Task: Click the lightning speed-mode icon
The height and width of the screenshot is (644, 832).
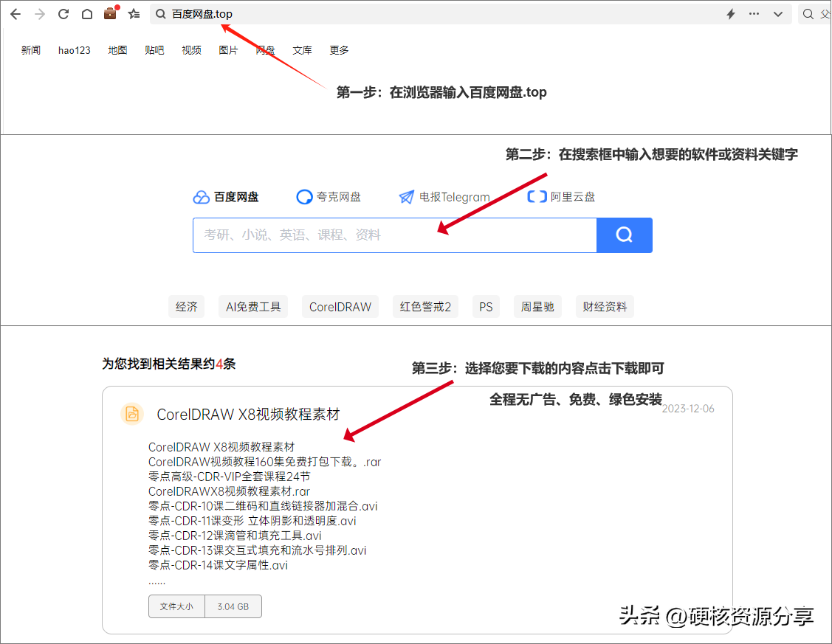Action: tap(731, 14)
